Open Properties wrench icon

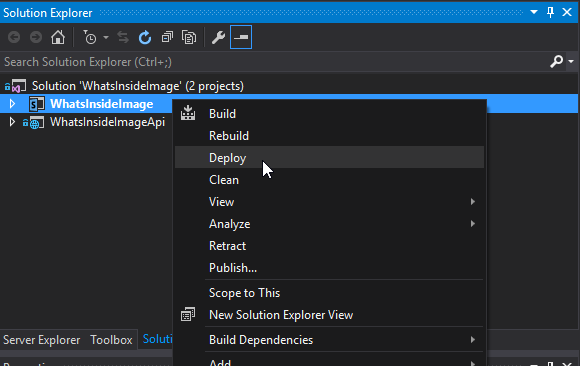pyautogui.click(x=218, y=37)
